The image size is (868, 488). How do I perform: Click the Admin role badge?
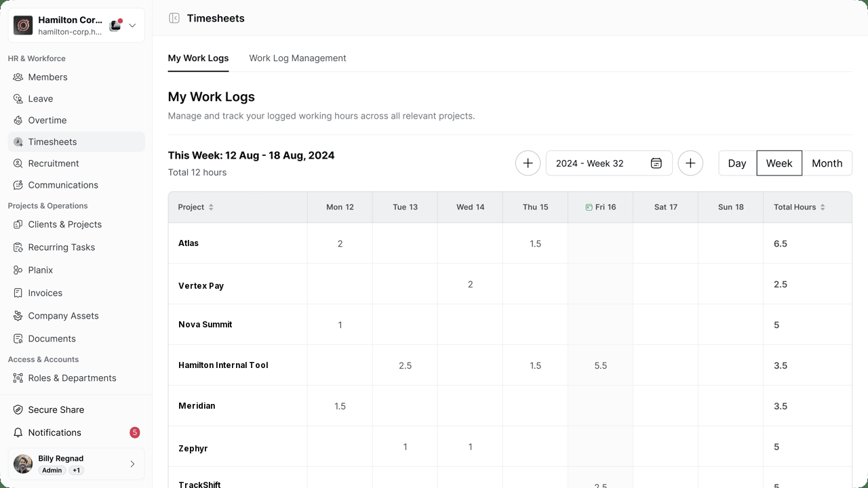[x=52, y=470]
